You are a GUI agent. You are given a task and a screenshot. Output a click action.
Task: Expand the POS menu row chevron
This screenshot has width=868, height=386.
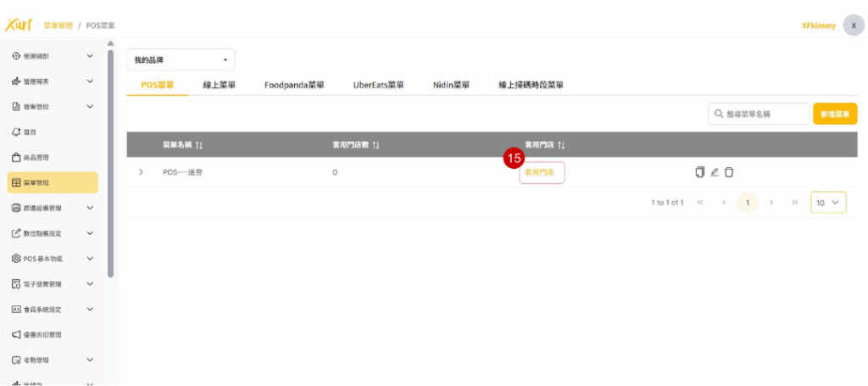pos(141,172)
